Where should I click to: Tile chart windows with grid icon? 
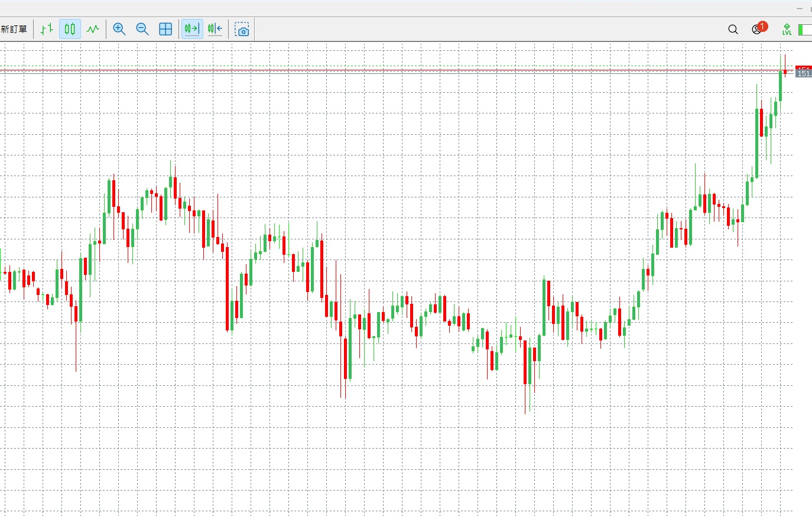coord(165,29)
